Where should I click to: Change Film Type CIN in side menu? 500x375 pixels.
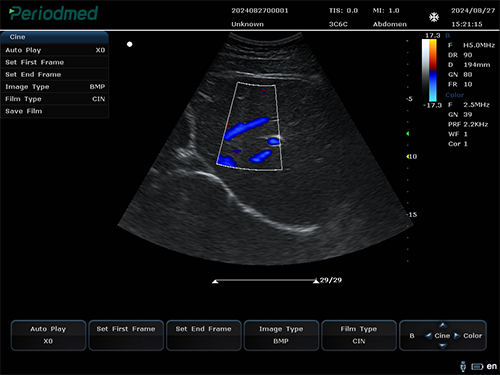pos(55,99)
